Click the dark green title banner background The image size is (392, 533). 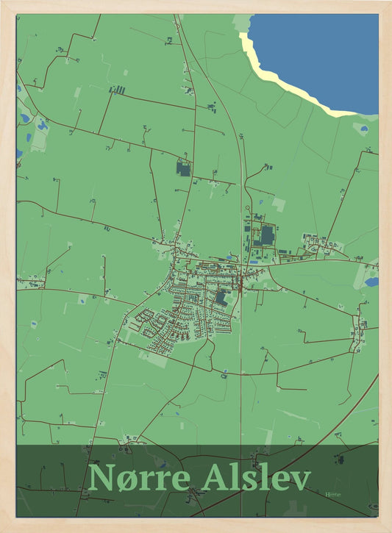point(197,481)
